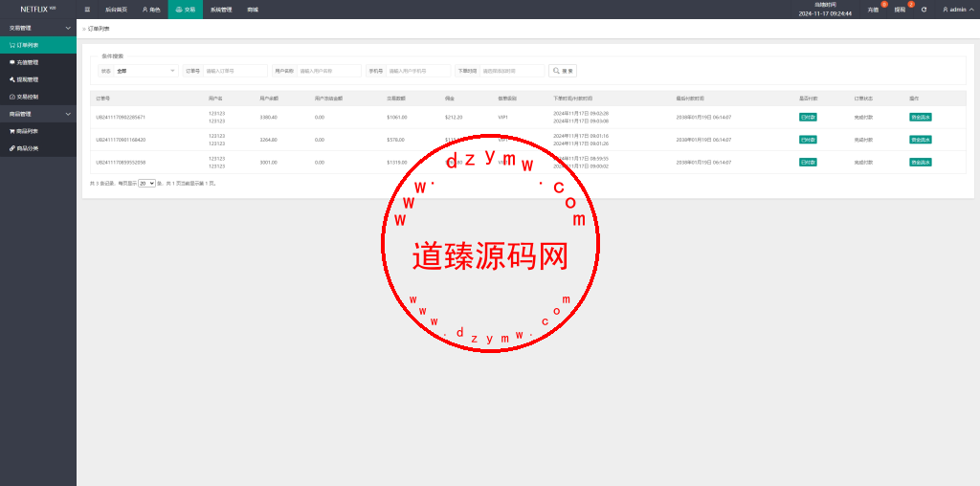Open 资金流水 for order UB2411170859552058
The image size is (980, 486).
[x=921, y=162]
